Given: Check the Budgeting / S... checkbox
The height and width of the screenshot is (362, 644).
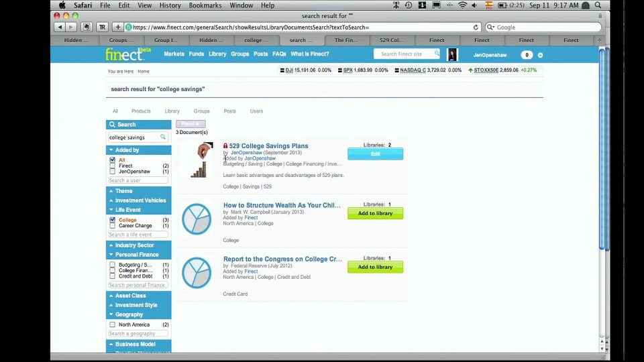Looking at the screenshot, I should pyautogui.click(x=113, y=265).
